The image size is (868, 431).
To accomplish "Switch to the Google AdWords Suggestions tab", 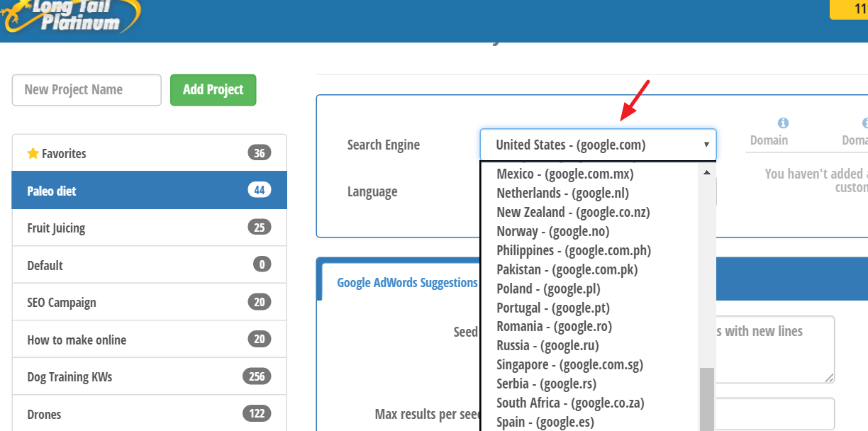I will [407, 282].
